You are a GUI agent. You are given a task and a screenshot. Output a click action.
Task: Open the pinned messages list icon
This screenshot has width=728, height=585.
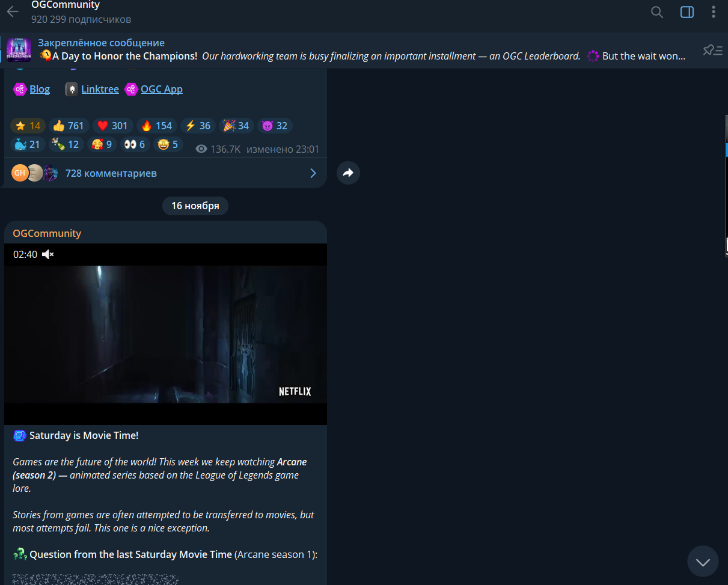tap(712, 50)
